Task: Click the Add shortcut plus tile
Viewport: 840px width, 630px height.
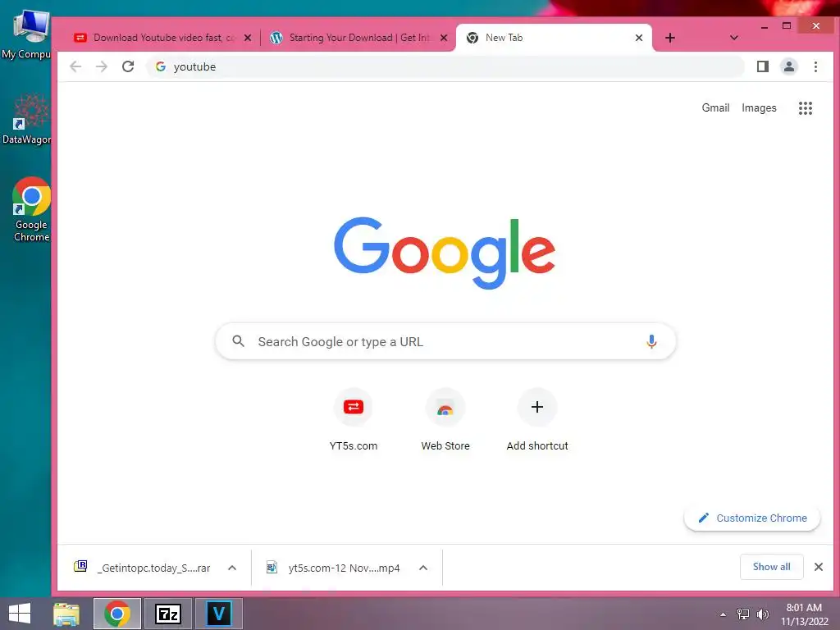Action: click(x=537, y=420)
